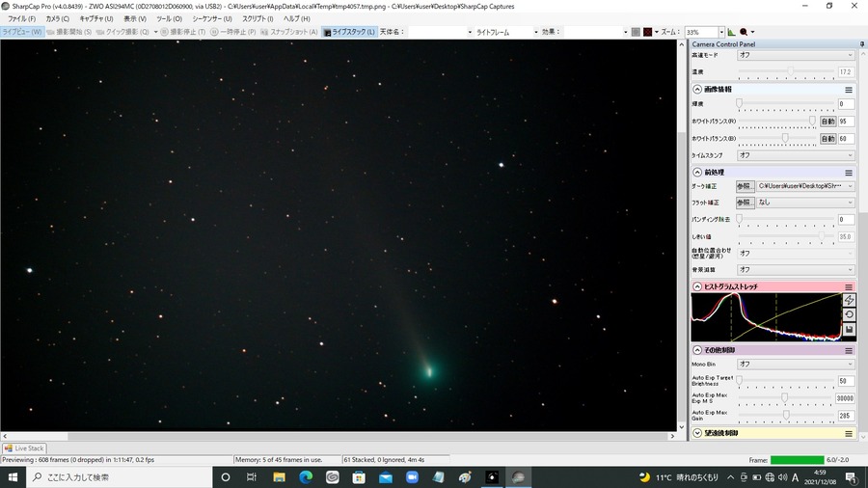Click the pin icon on Camera Control Panel
Image resolution: width=868 pixels, height=488 pixels.
pyautogui.click(x=862, y=43)
